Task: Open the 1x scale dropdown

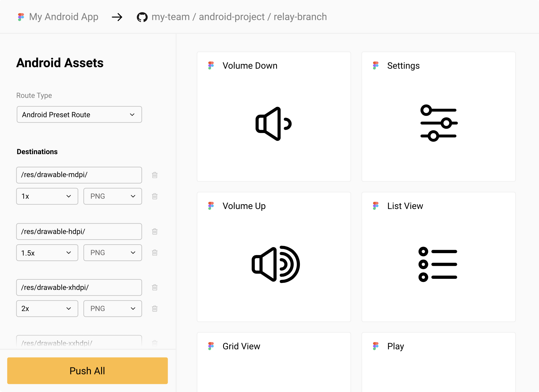Action: point(47,196)
